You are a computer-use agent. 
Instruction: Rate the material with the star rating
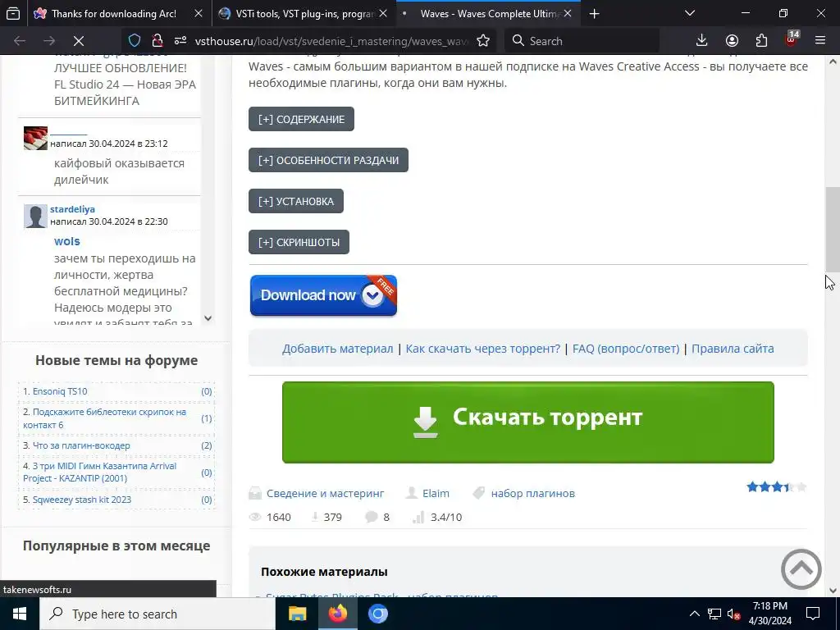click(x=777, y=487)
